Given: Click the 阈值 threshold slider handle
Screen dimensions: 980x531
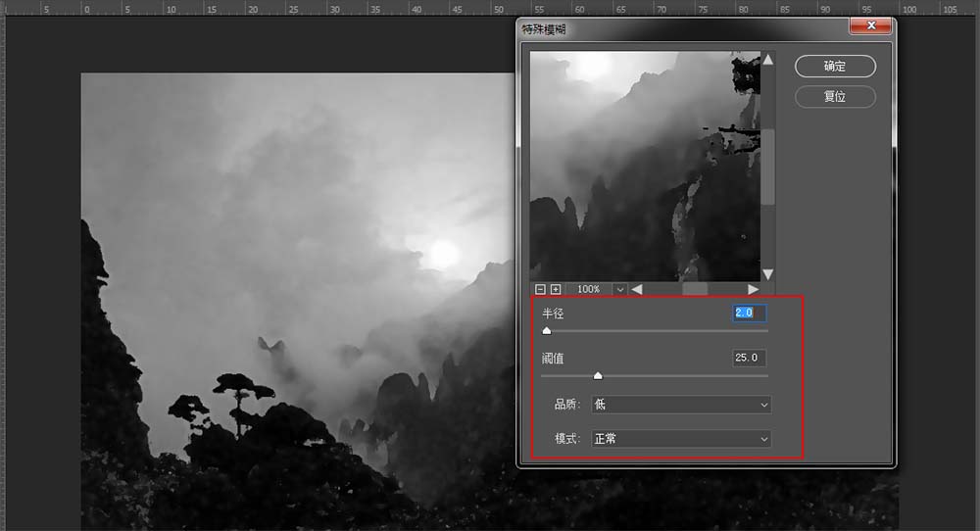Looking at the screenshot, I should 598,375.
